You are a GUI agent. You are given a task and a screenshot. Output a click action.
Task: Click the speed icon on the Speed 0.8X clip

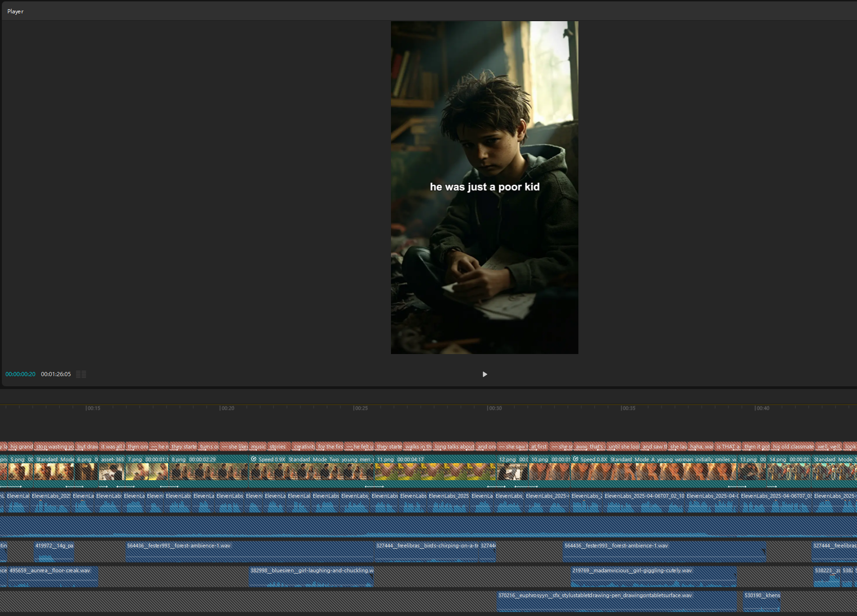click(576, 459)
